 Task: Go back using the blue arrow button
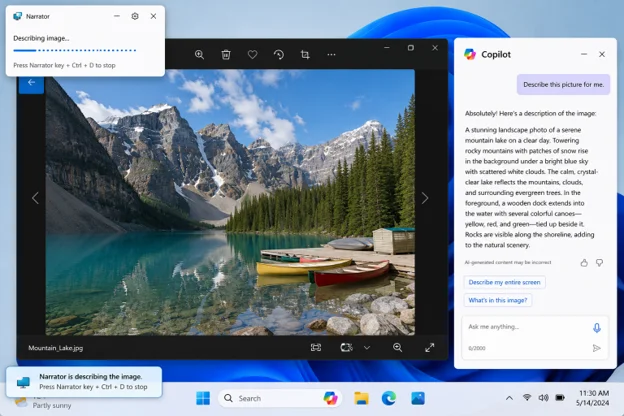tap(31, 82)
